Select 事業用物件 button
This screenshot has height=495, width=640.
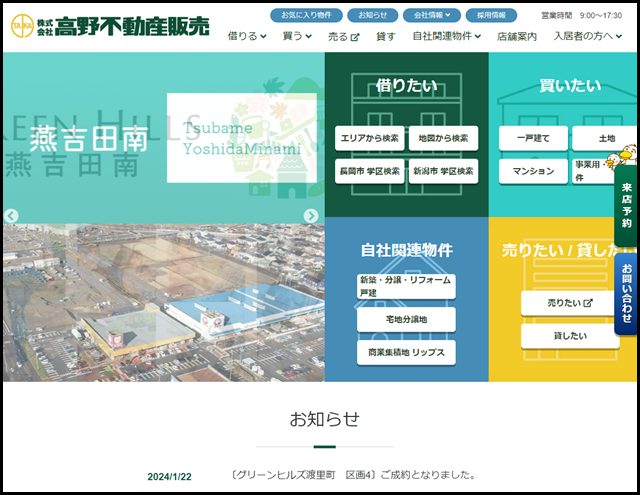[592, 171]
